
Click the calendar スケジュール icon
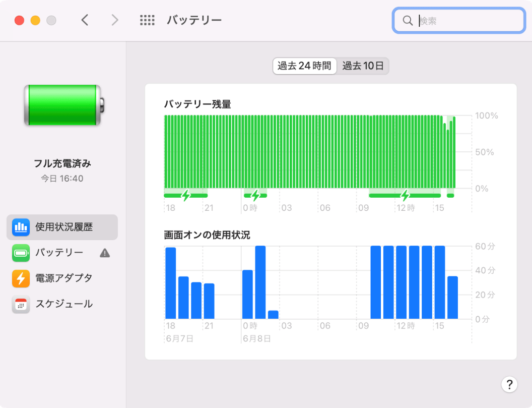coord(21,304)
